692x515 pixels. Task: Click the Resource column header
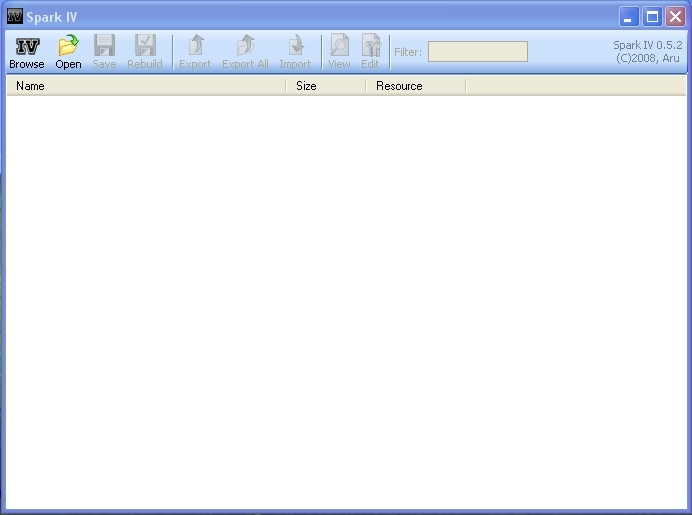pyautogui.click(x=415, y=86)
